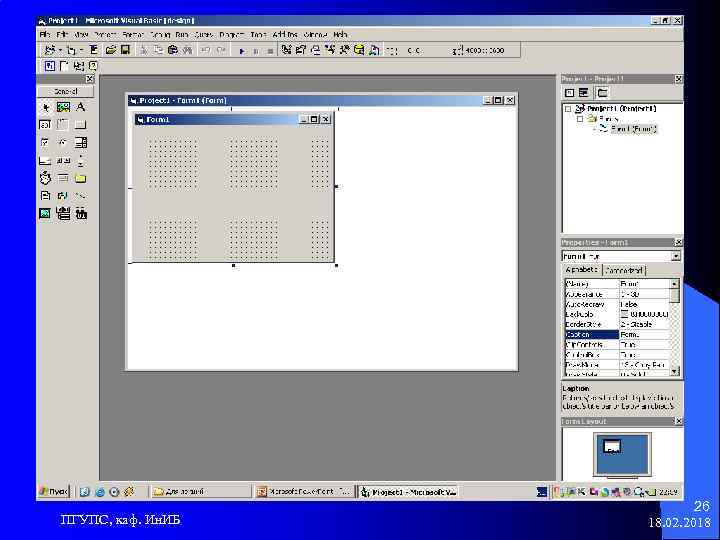Open the Edit menu

62,34
